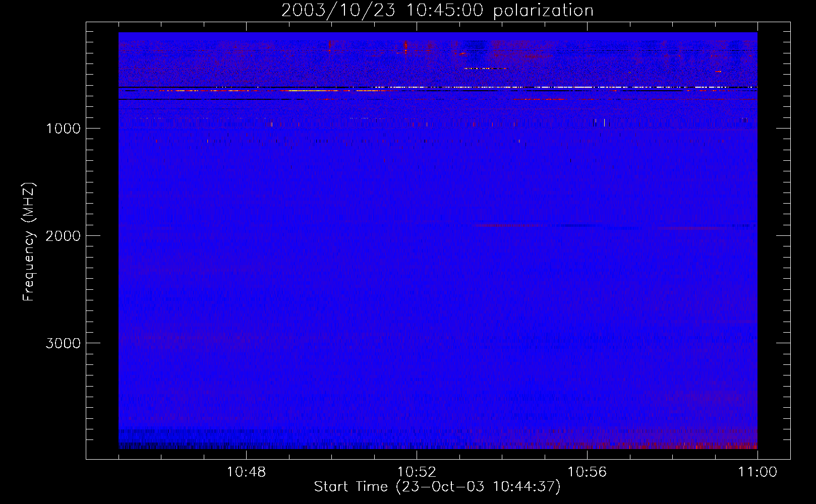Click the plot title '2003/10/23 10:45:00 polarization'
The image size is (816, 504).
(x=437, y=10)
